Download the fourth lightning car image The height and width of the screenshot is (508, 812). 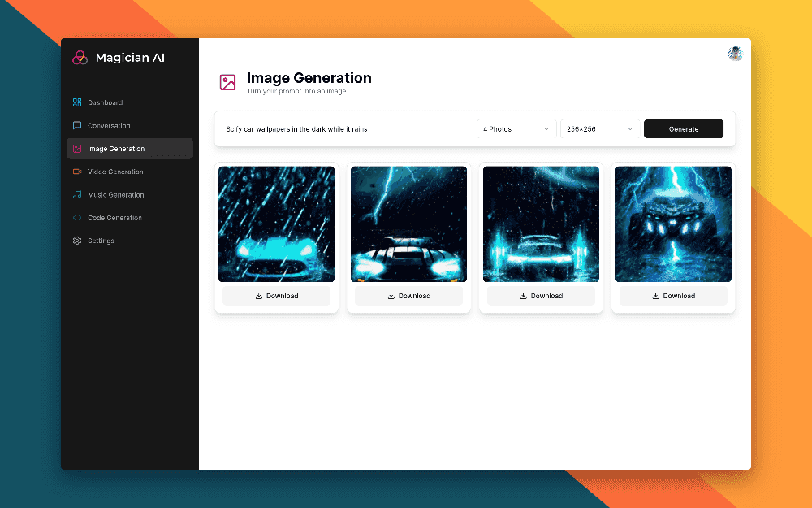(673, 296)
